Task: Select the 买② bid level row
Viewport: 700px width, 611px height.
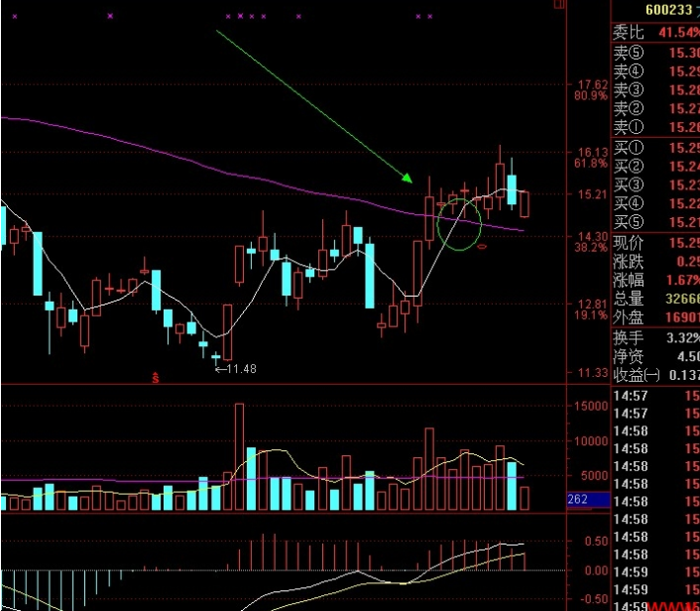Action: pos(655,167)
